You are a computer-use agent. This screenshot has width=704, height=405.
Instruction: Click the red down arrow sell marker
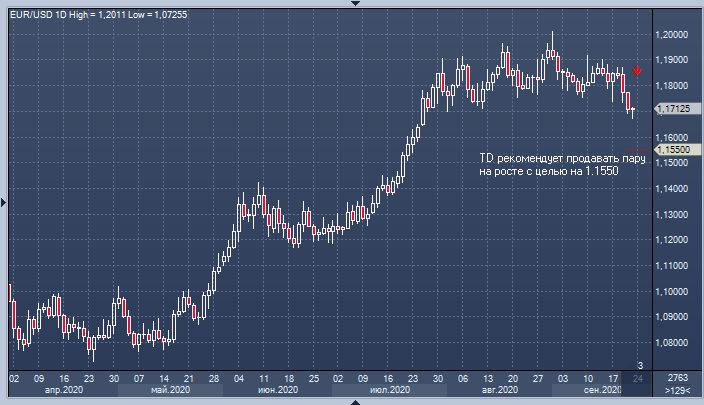point(636,71)
